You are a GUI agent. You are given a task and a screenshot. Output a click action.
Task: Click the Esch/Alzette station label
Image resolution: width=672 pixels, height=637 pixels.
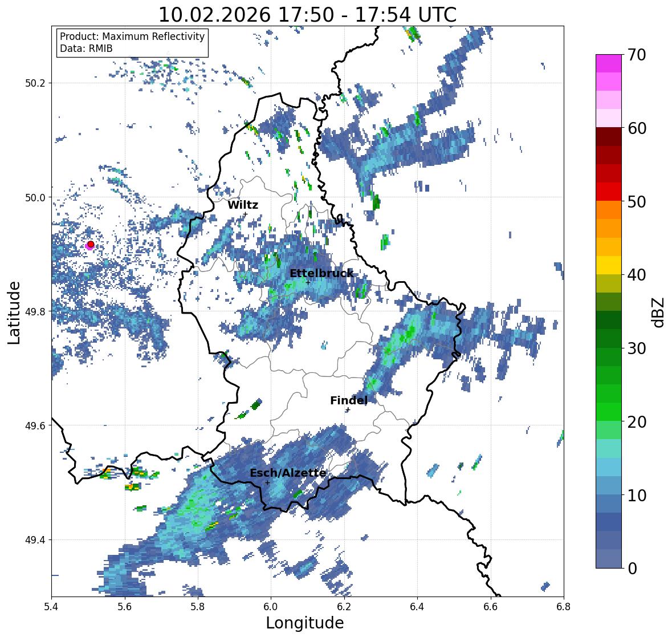288,473
